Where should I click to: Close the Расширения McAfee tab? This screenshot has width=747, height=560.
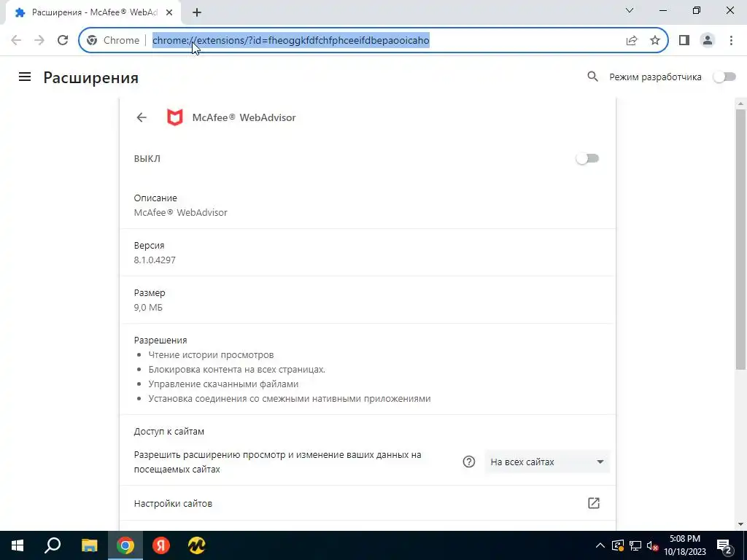point(169,12)
